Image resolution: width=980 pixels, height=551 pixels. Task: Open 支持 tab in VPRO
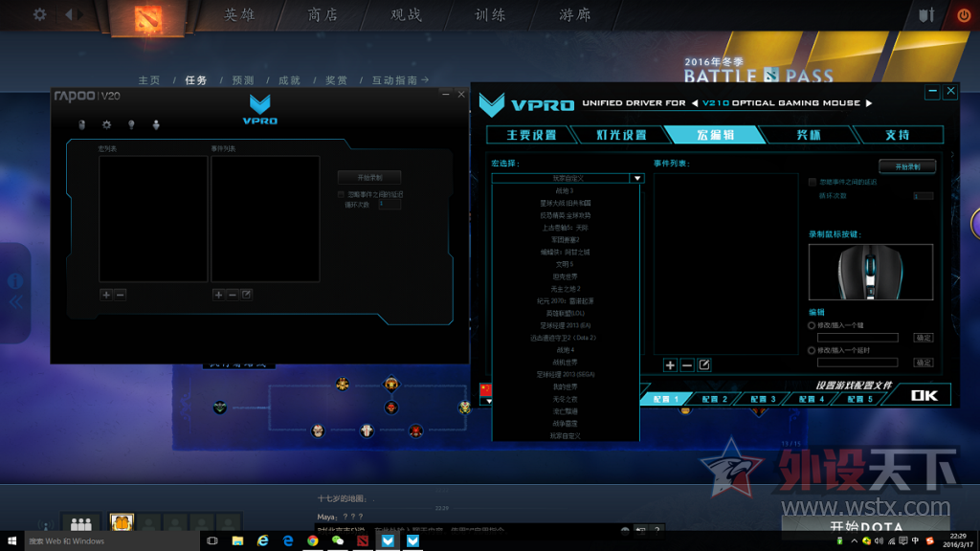click(x=898, y=135)
